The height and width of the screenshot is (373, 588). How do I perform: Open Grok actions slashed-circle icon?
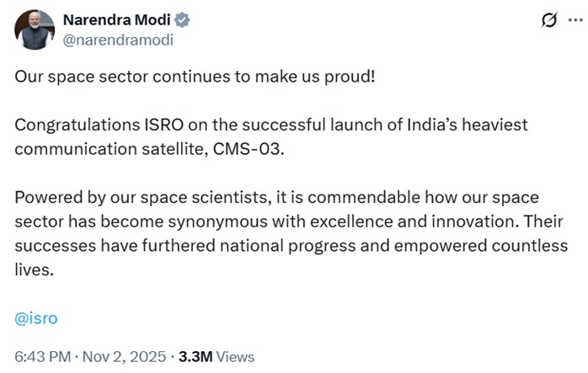549,20
